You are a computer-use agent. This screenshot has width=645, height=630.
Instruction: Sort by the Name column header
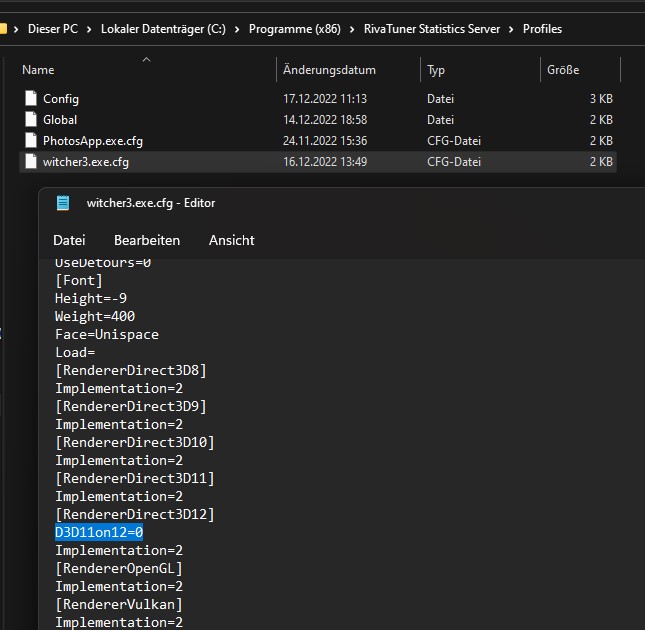[38, 70]
